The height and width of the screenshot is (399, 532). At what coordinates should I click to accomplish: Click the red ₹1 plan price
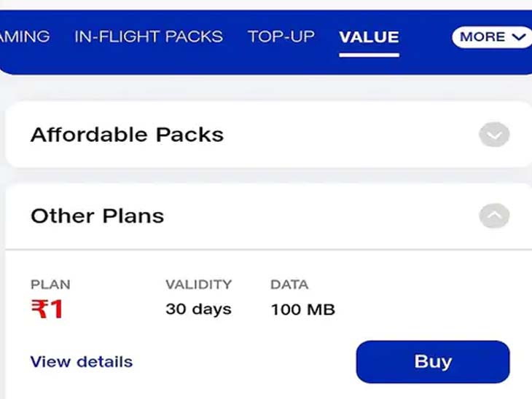click(x=47, y=310)
